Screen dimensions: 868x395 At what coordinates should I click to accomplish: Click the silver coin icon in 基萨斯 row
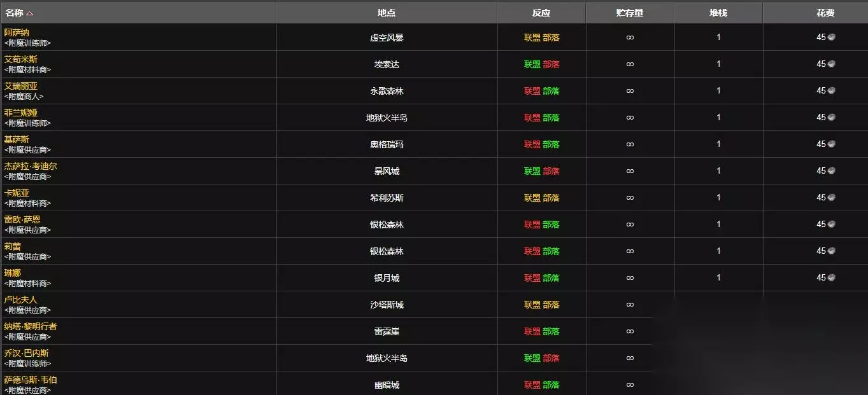click(x=831, y=144)
